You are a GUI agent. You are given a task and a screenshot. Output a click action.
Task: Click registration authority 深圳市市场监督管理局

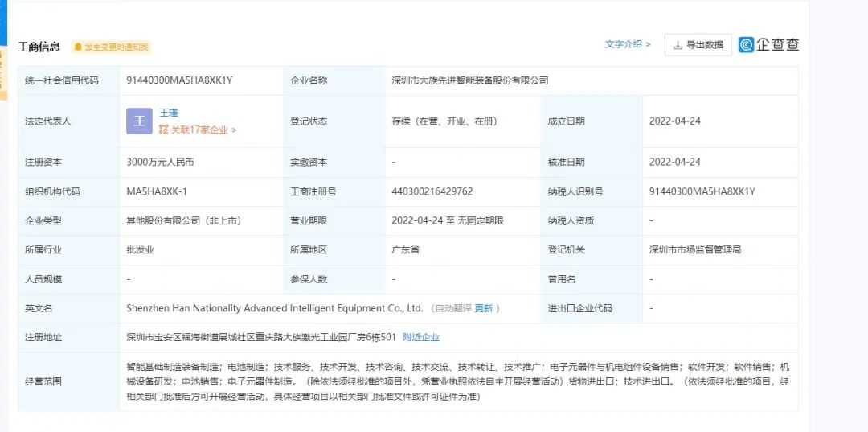[x=695, y=249]
